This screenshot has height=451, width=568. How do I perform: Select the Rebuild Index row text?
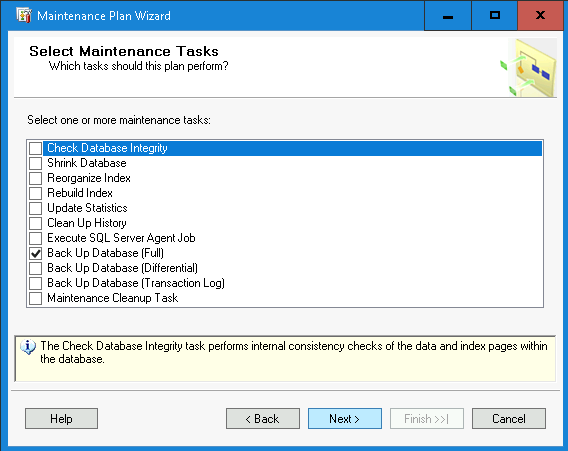coord(80,193)
